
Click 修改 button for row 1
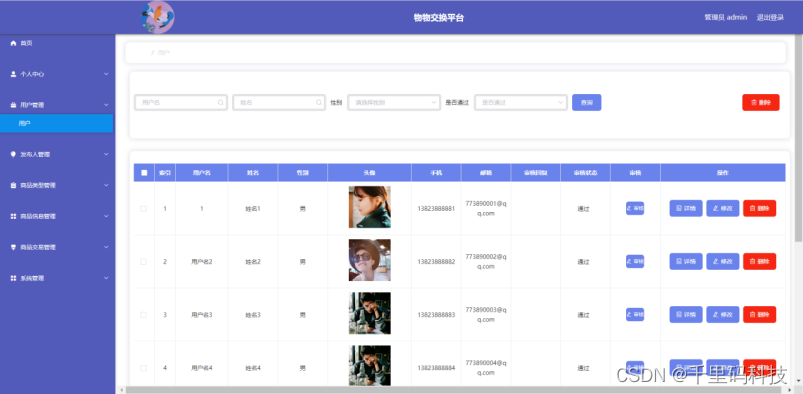[x=723, y=209]
